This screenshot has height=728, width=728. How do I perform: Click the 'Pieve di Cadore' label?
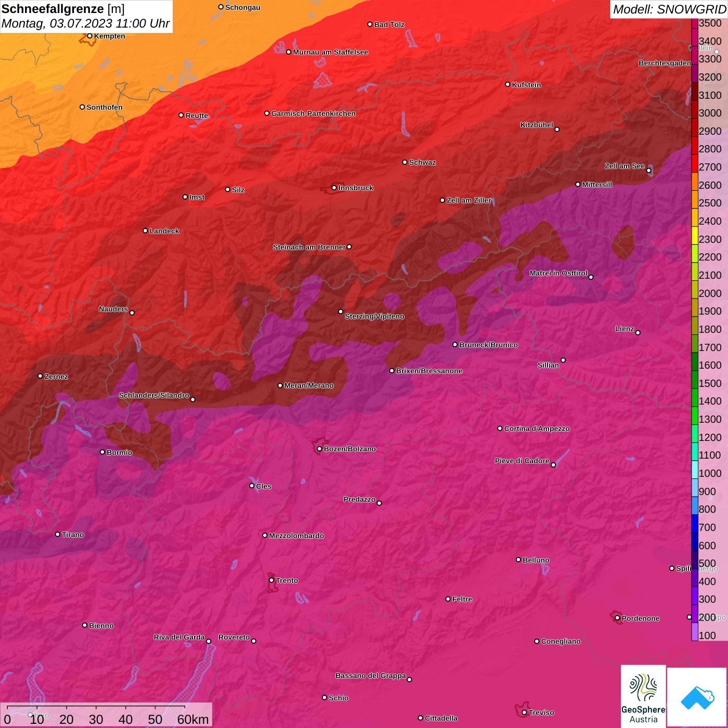tap(522, 461)
